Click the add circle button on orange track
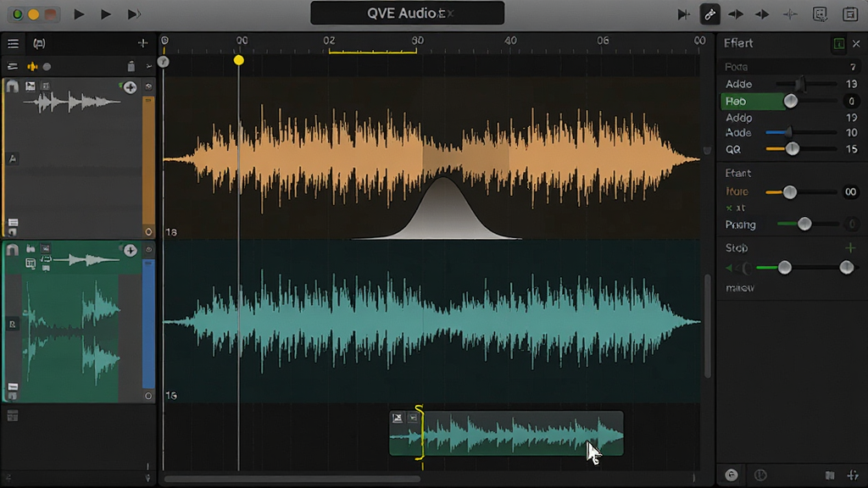Screen dimensions: 868x488 [x=130, y=87]
